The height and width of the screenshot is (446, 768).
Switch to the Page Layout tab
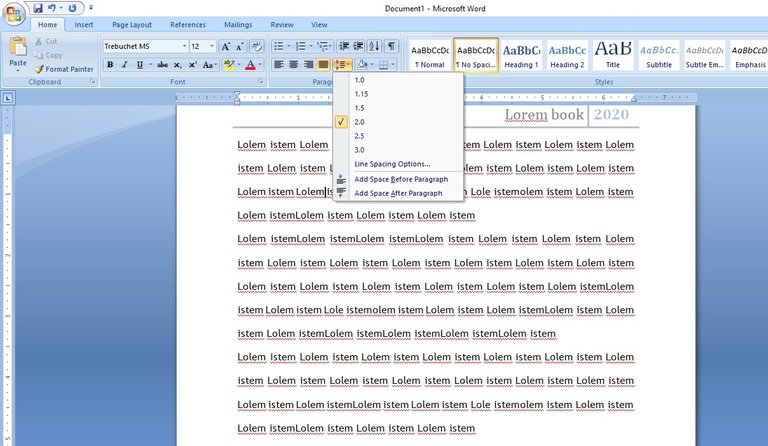132,24
